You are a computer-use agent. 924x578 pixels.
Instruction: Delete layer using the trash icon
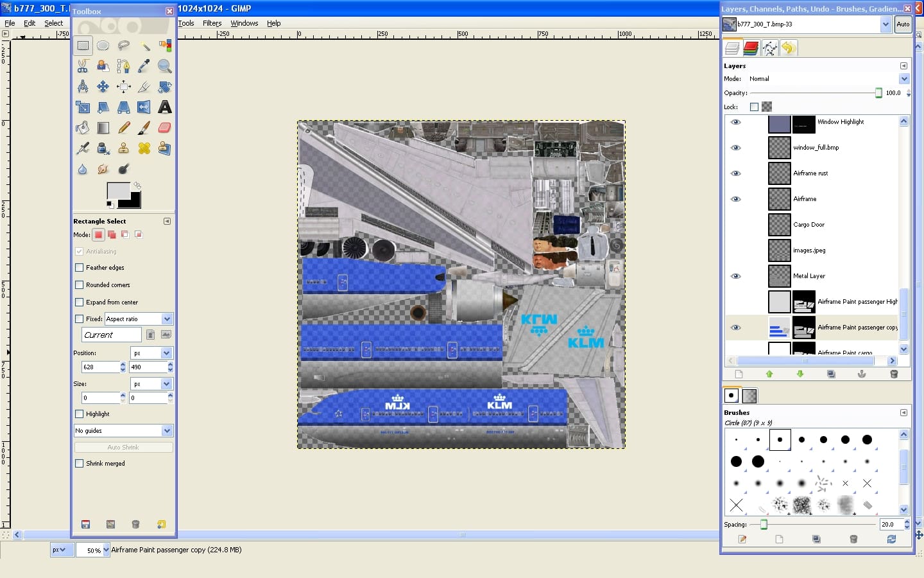pos(893,374)
